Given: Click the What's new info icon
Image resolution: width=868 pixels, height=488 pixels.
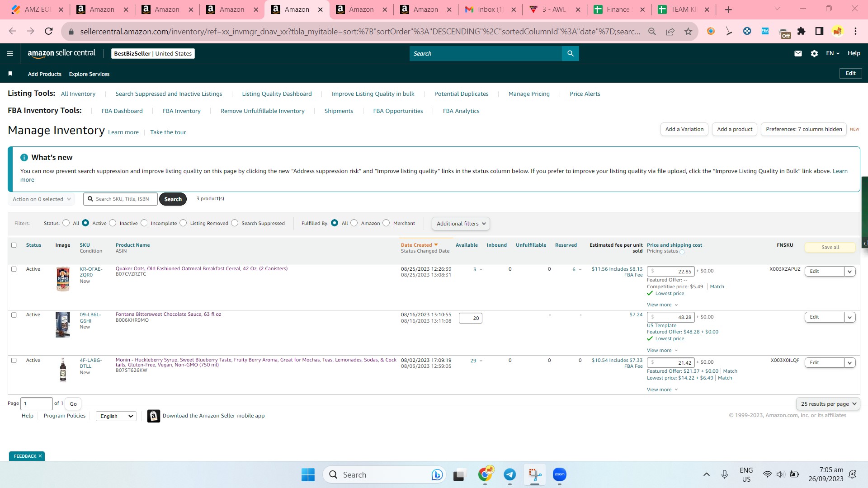Looking at the screenshot, I should [x=24, y=157].
